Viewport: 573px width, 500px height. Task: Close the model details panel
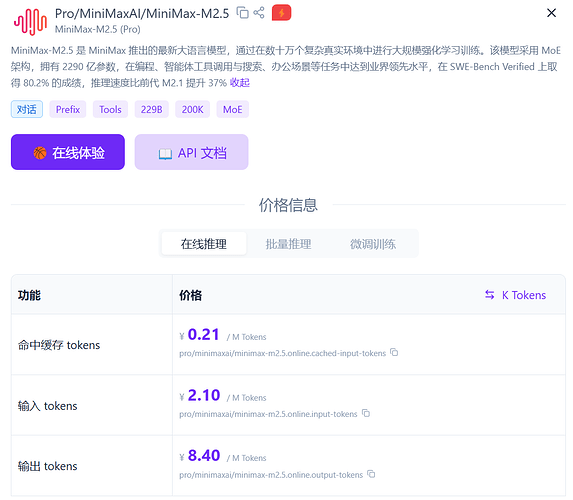(551, 13)
